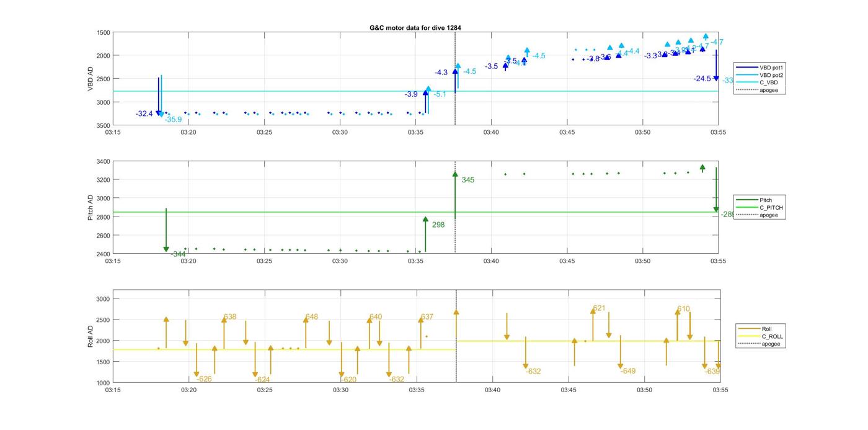868x430 pixels.
Task: Click the Roll AD y-axis label
Action: tap(91, 336)
